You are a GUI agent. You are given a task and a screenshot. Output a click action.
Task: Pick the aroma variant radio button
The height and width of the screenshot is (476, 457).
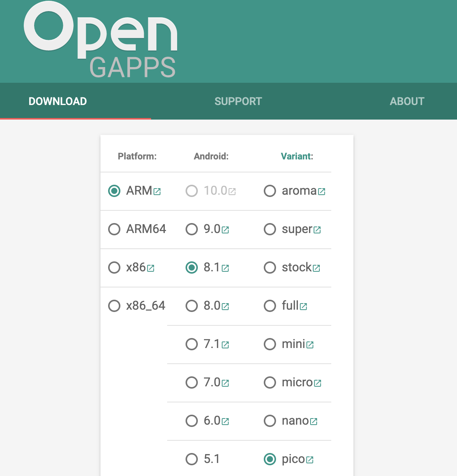[x=270, y=191]
